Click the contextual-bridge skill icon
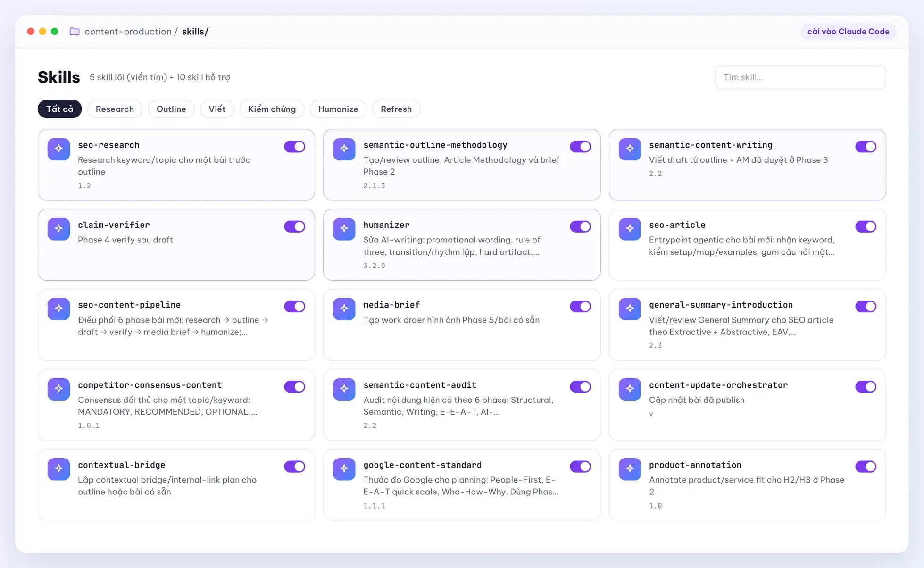 (x=58, y=469)
